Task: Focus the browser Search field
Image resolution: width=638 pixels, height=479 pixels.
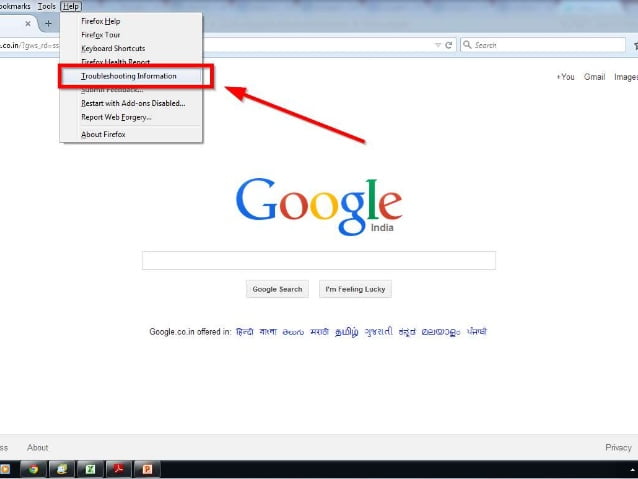Action: click(543, 45)
